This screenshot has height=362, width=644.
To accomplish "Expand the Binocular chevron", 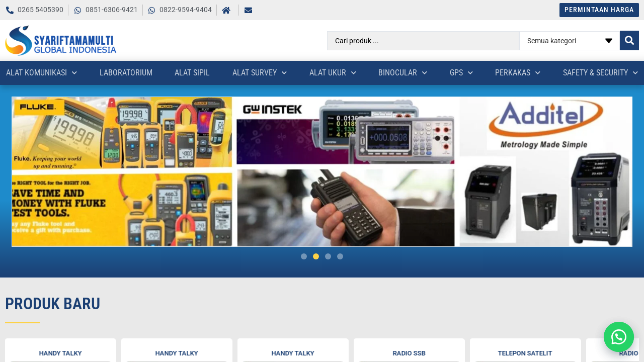I will 425,73.
